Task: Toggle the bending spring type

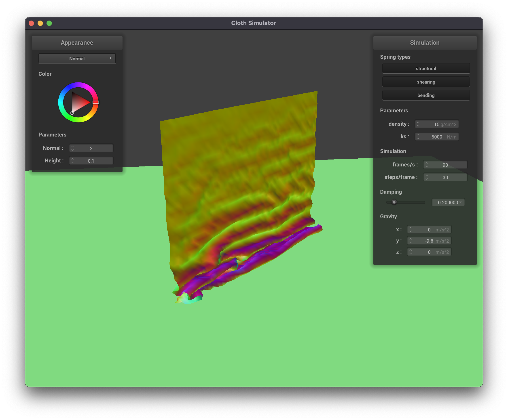Action: click(x=426, y=95)
